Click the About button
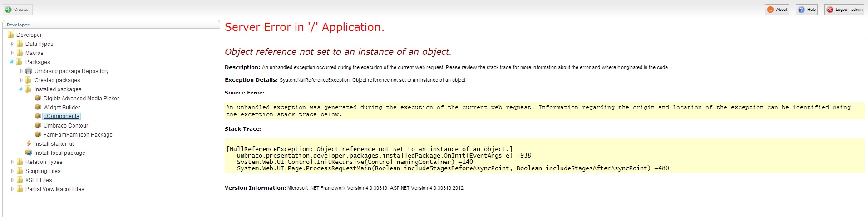This screenshot has height=217, width=868. click(777, 10)
